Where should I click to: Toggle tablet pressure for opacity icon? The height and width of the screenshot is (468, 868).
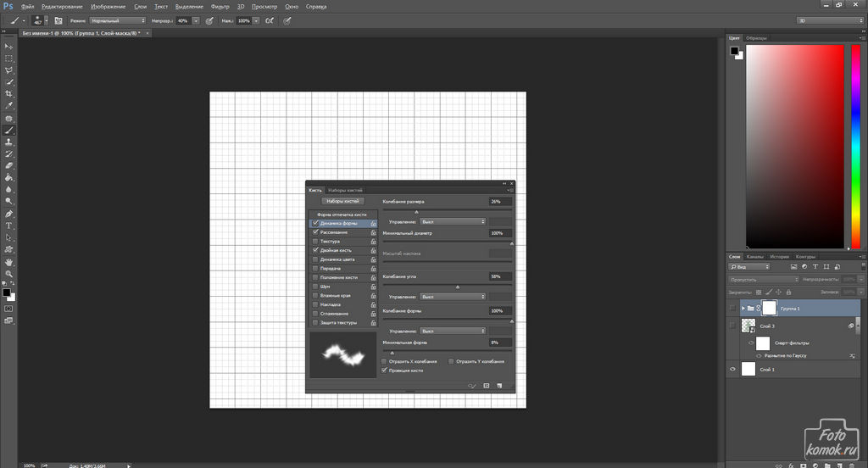pos(209,20)
